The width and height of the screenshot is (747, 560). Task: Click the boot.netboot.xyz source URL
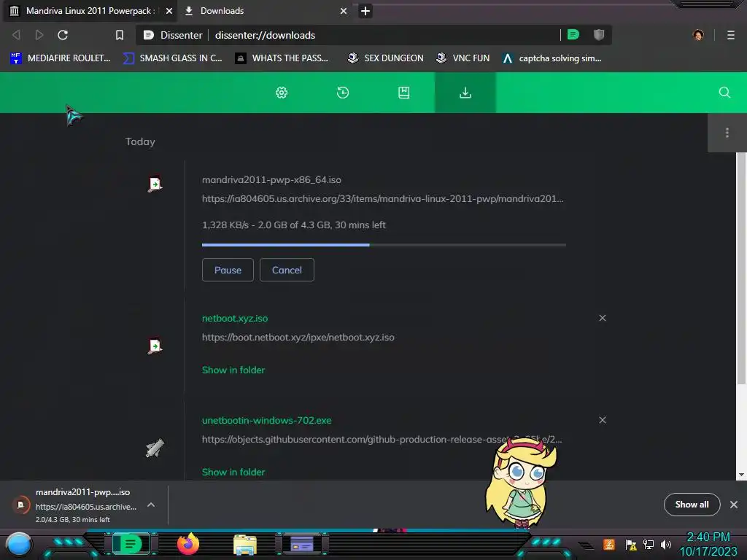point(298,337)
